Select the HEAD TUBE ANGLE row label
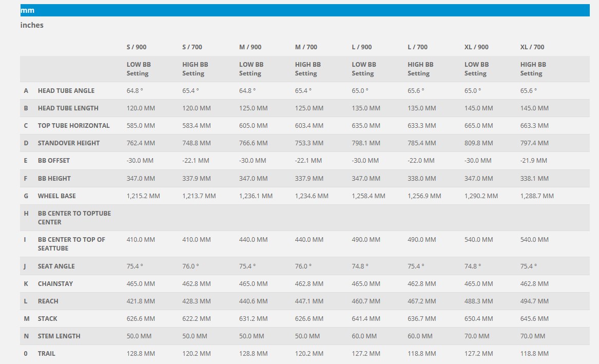This screenshot has height=364, width=599. 66,90
